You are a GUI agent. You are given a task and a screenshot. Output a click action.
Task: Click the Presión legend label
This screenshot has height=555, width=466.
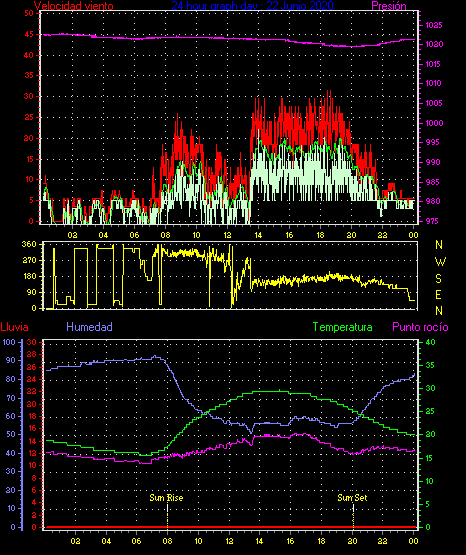(389, 6)
